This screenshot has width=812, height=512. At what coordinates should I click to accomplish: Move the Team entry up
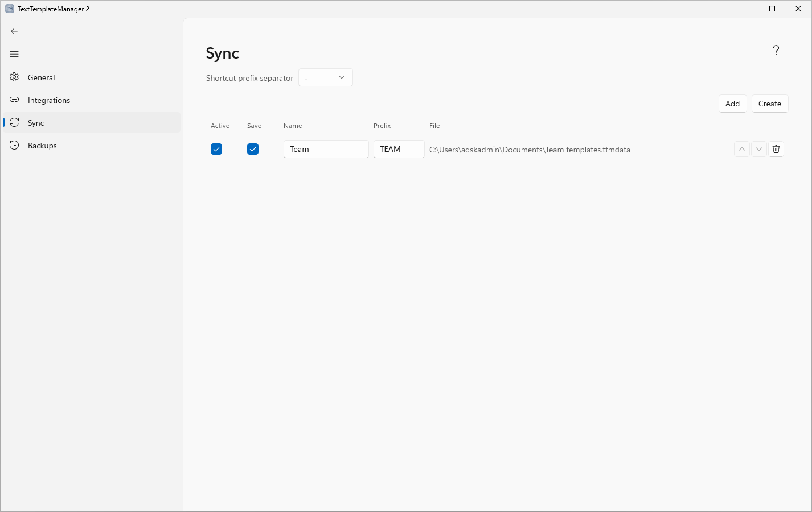(742, 149)
